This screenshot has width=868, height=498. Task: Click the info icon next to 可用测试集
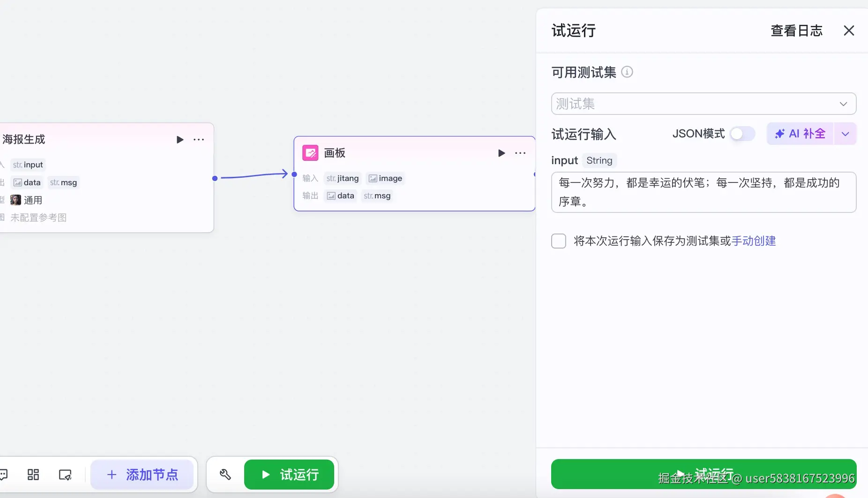click(628, 72)
